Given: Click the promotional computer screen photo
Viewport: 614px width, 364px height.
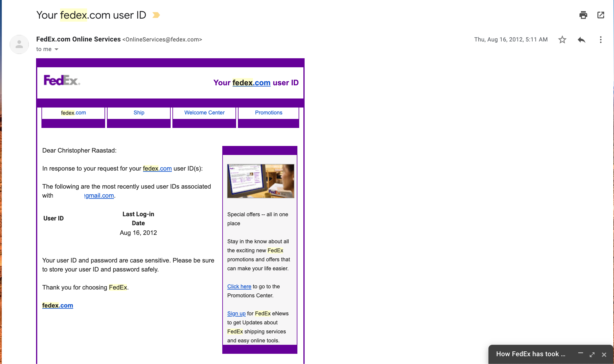Looking at the screenshot, I should [x=261, y=181].
